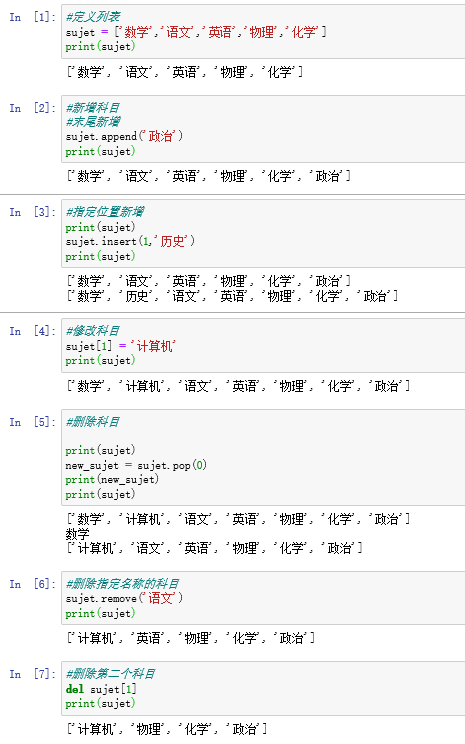
Task: Click print(sujet) in cell 1
Action: click(x=100, y=46)
